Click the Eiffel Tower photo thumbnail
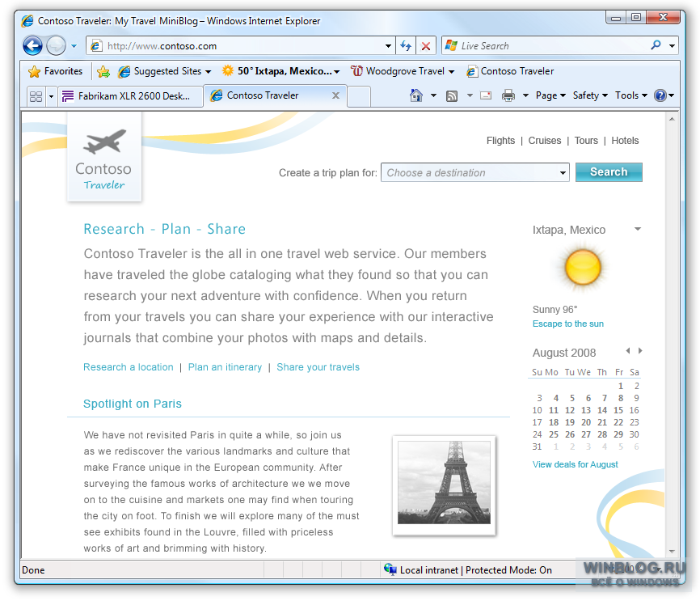Viewport: 700px width, 601px height. (444, 484)
